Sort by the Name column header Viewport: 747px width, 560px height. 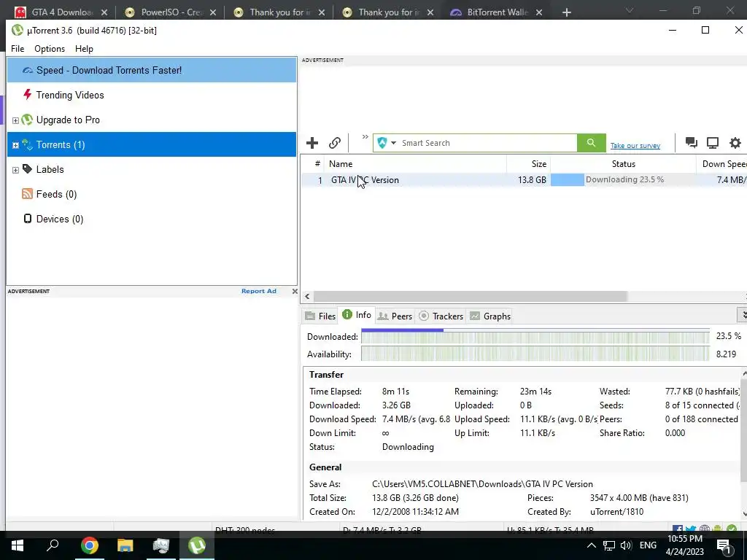click(415, 164)
